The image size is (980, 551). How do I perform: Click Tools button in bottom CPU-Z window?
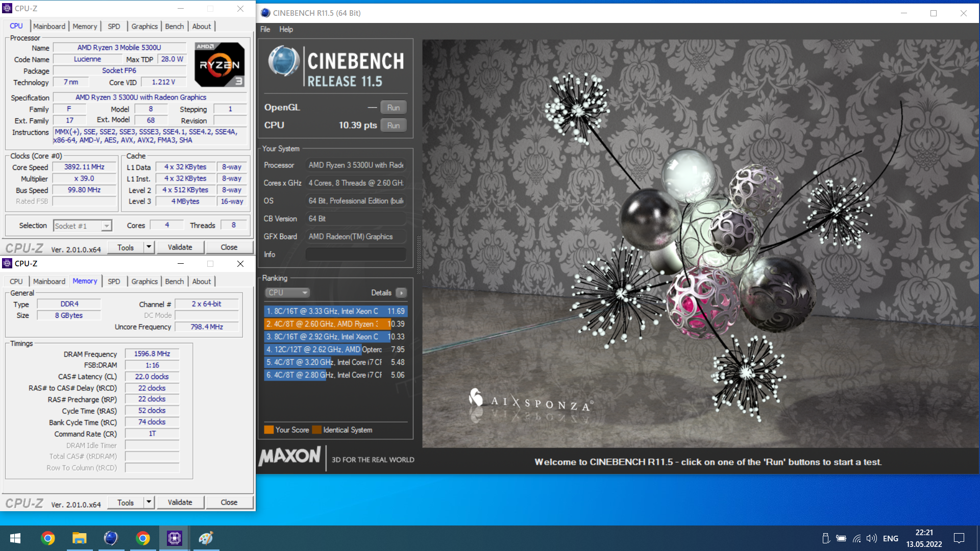[126, 502]
